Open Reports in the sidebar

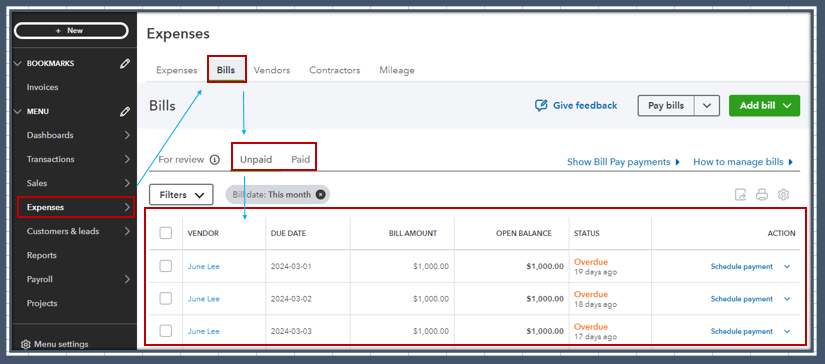(42, 256)
